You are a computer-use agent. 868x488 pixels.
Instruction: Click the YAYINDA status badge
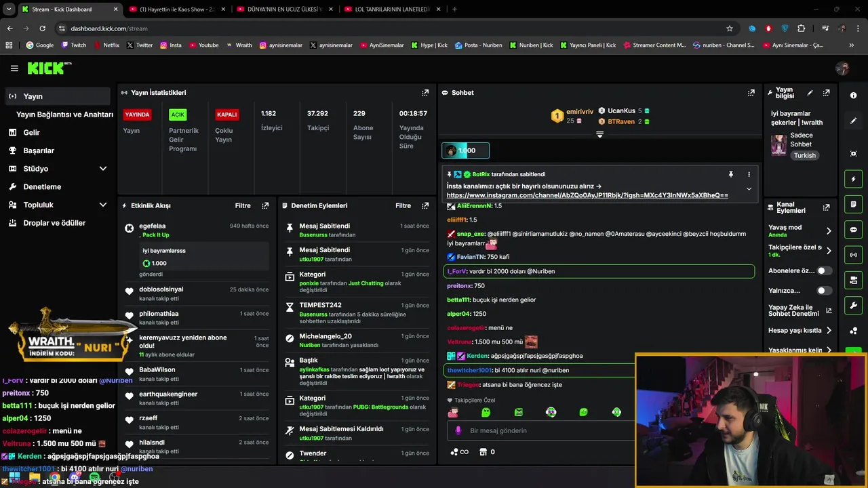pos(137,115)
